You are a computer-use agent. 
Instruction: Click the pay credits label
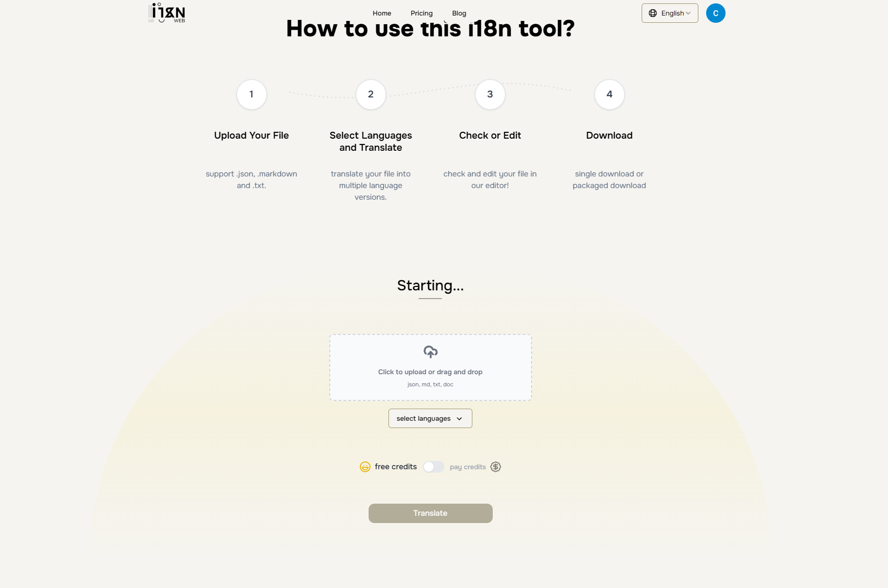[468, 467]
